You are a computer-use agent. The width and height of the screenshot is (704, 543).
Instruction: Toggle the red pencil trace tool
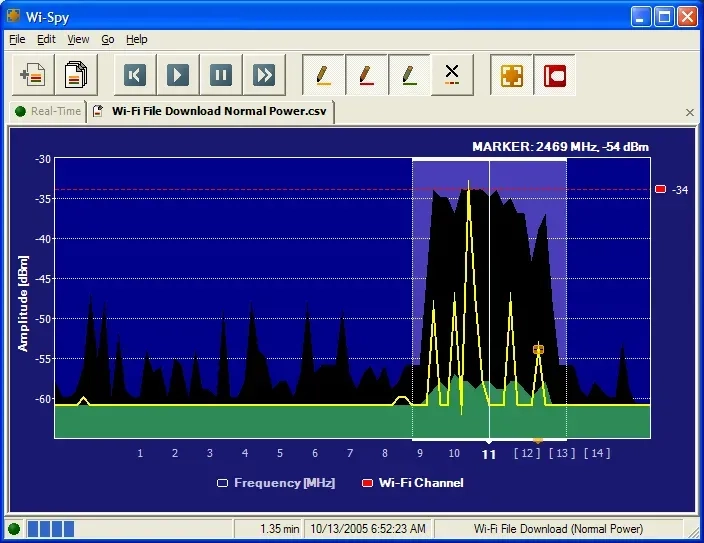click(x=366, y=75)
